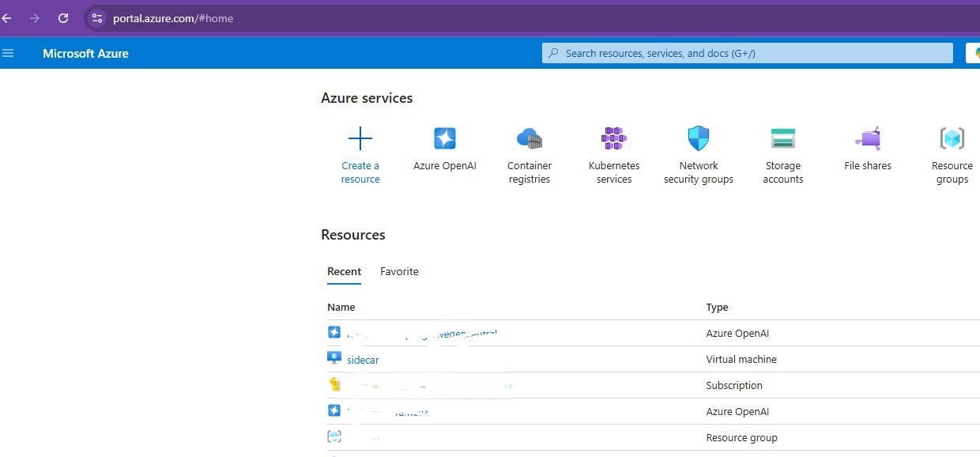Click the Network security groups label
This screenshot has width=980, height=457.
pyautogui.click(x=699, y=172)
